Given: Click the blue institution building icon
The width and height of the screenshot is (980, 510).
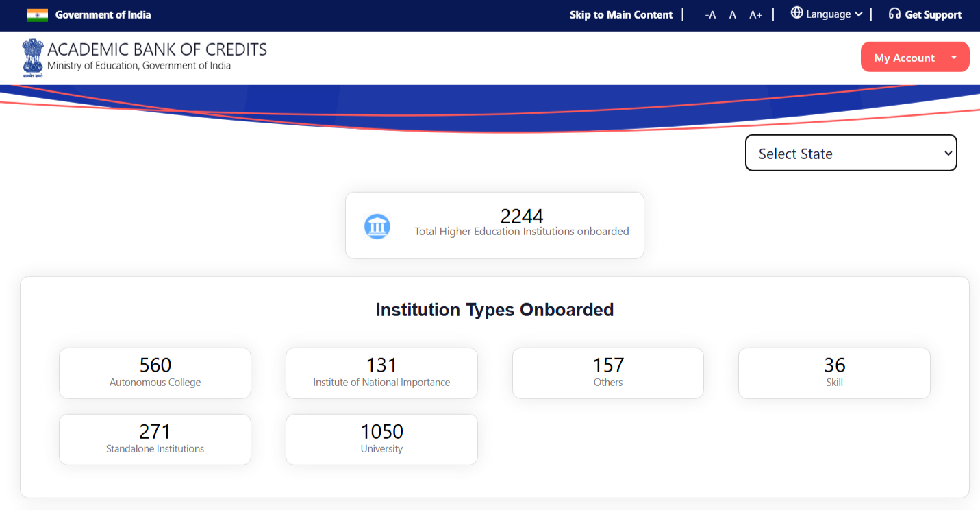Looking at the screenshot, I should (x=377, y=226).
